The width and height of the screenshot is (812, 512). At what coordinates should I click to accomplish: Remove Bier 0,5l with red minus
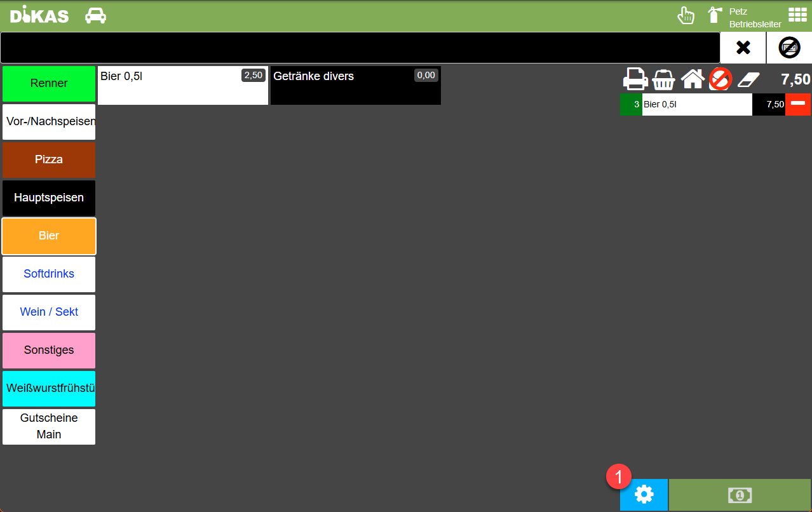click(x=797, y=104)
